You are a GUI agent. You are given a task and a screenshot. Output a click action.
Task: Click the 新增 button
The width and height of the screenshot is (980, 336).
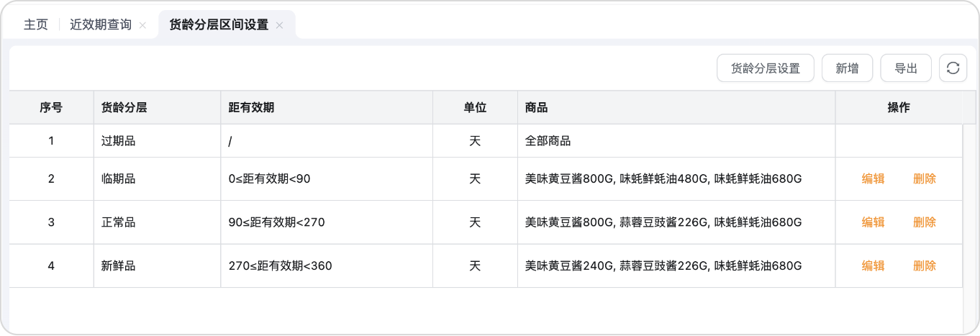847,68
